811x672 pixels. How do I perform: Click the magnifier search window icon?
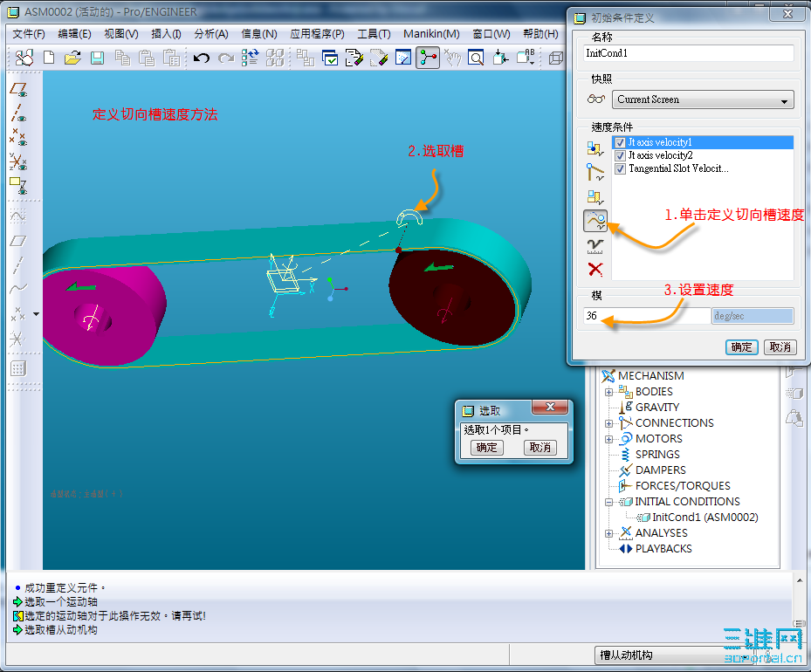click(476, 58)
